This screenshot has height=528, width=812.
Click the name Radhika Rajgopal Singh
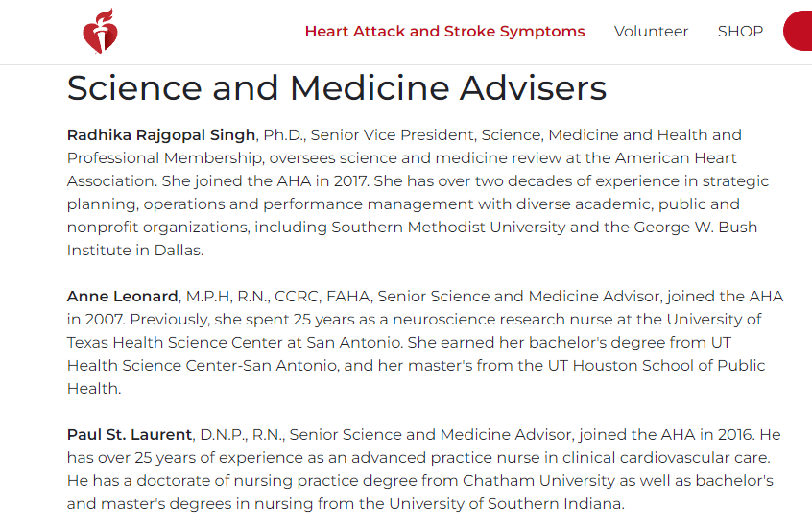tap(161, 135)
